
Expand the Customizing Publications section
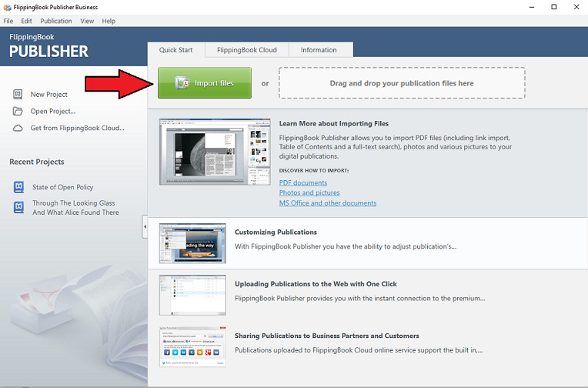276,232
